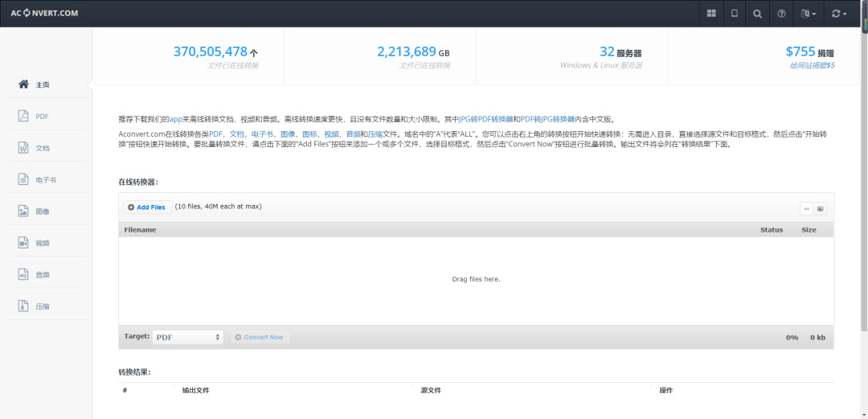Select the 文档 document icon in sidebar
Viewport: 868px width, 419px height.
[23, 148]
